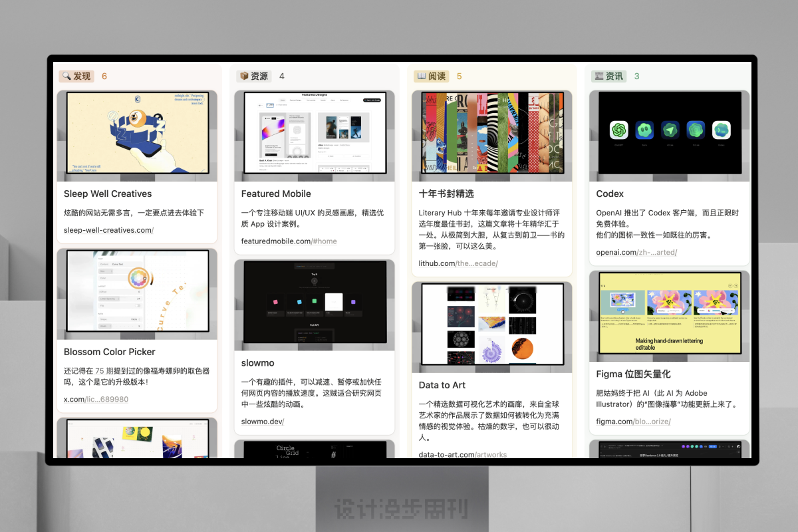Viewport: 798px width, 532px height.
Task: Open the openai.com link
Action: coord(637,253)
